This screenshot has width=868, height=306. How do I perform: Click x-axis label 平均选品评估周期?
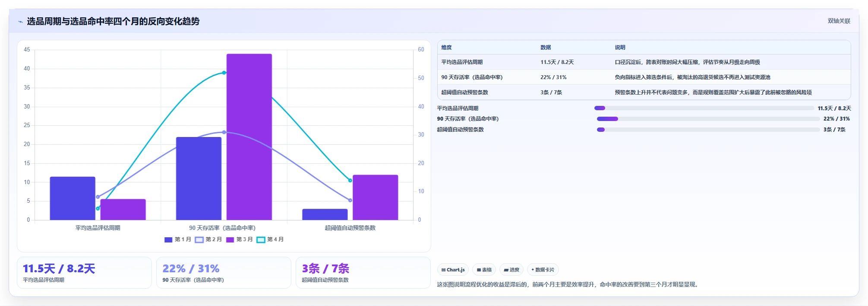tap(98, 228)
